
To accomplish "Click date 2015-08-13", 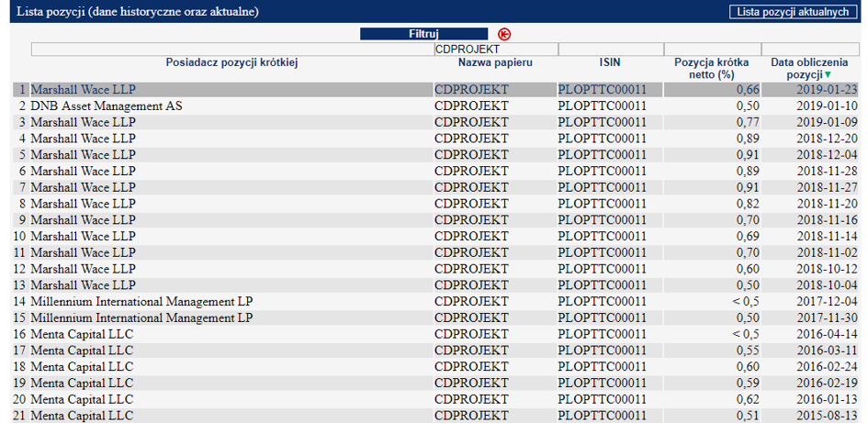I will pos(827,416).
